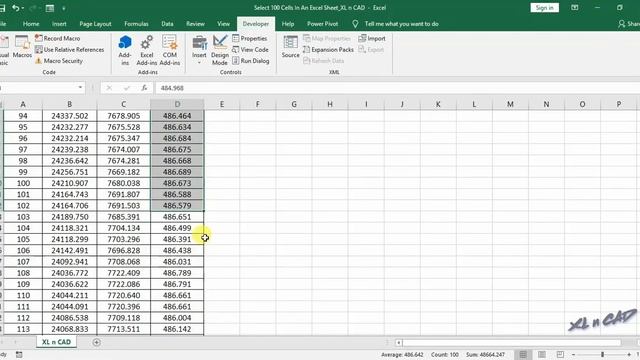Click horizontal scrollbar left arrow
640x360 pixels.
pyautogui.click(x=399, y=342)
